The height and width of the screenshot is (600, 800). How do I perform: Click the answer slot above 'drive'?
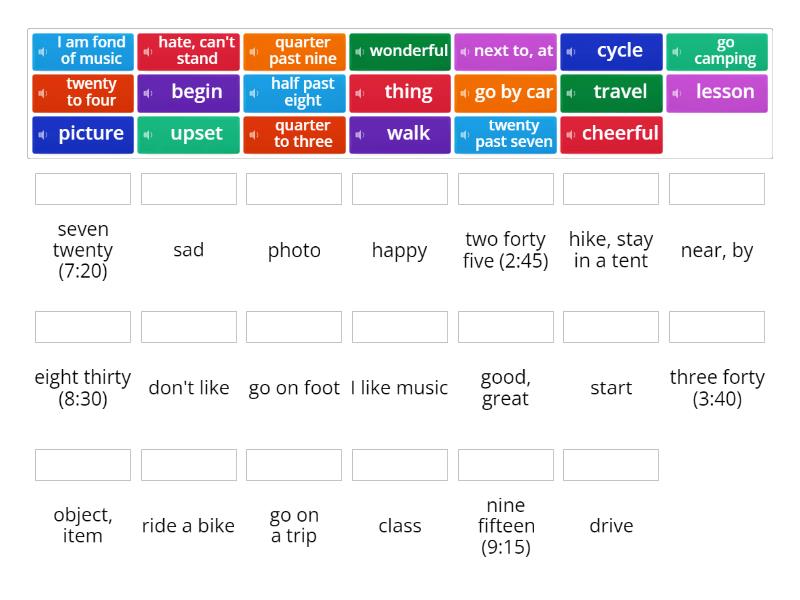click(611, 465)
